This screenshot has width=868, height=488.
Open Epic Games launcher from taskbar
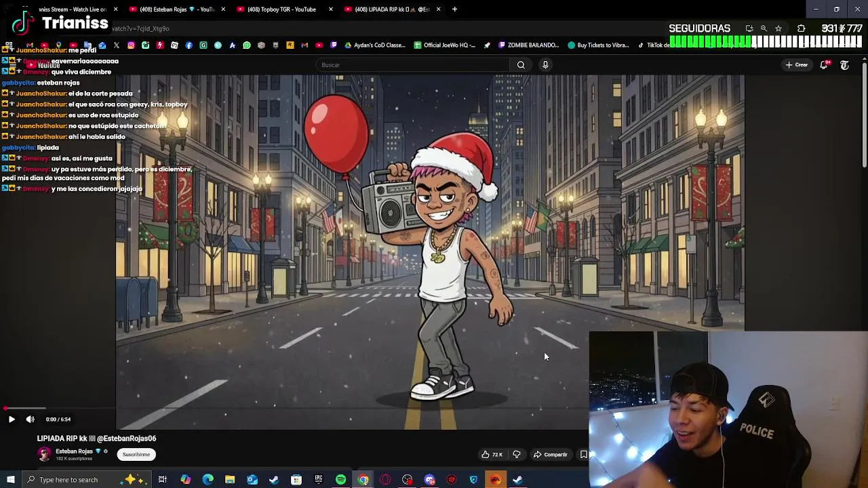318,480
